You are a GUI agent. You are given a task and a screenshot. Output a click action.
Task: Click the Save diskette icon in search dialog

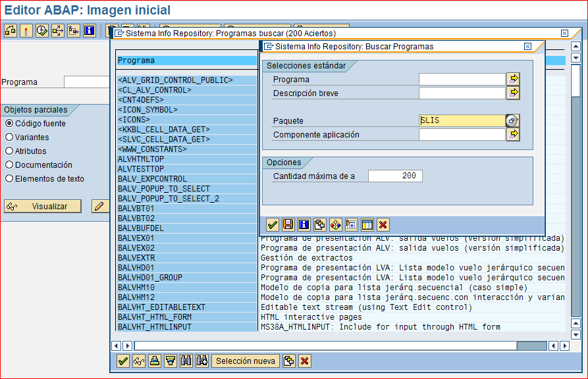coord(288,224)
